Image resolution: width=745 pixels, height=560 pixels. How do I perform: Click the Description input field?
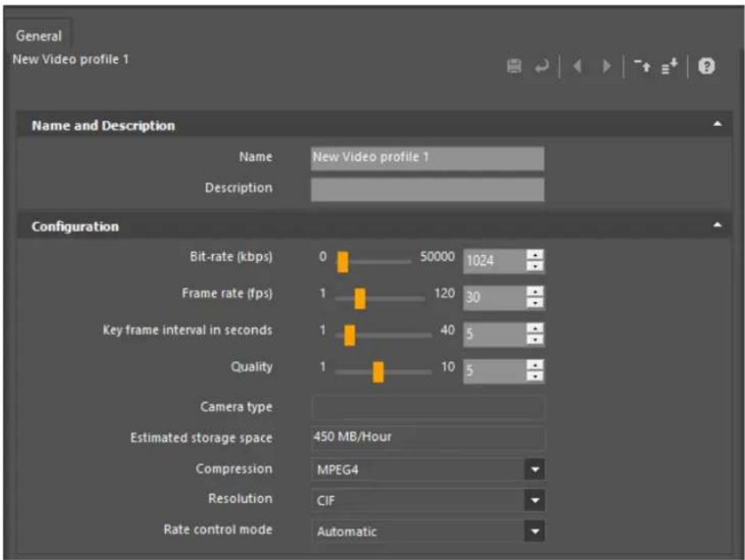427,189
